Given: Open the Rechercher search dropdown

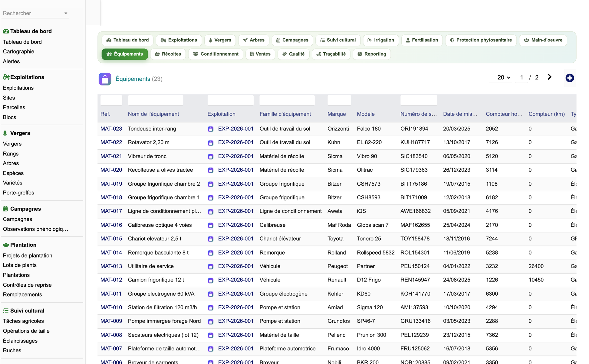Looking at the screenshot, I should (35, 13).
